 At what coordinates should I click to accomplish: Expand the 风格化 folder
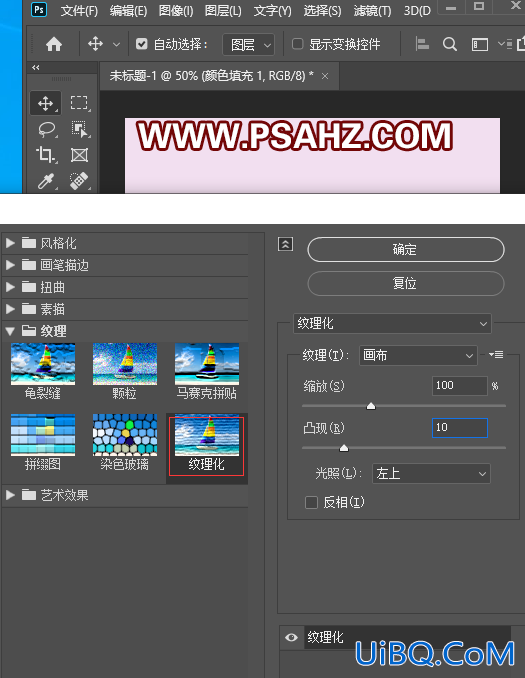(10, 243)
